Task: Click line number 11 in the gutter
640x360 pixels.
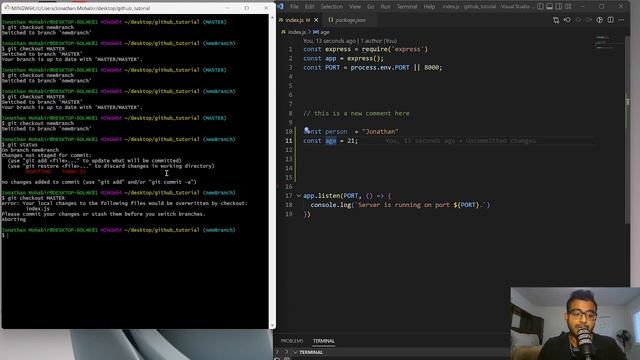Action: (289, 141)
